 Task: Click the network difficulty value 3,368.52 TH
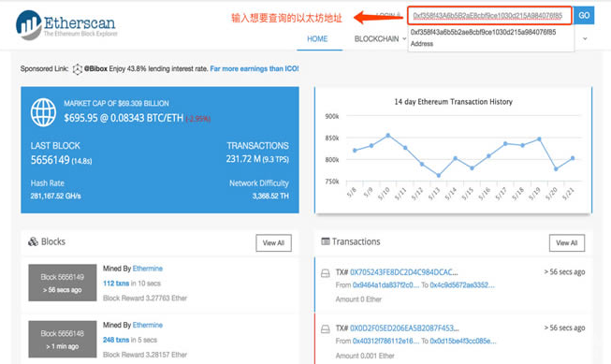tap(270, 196)
